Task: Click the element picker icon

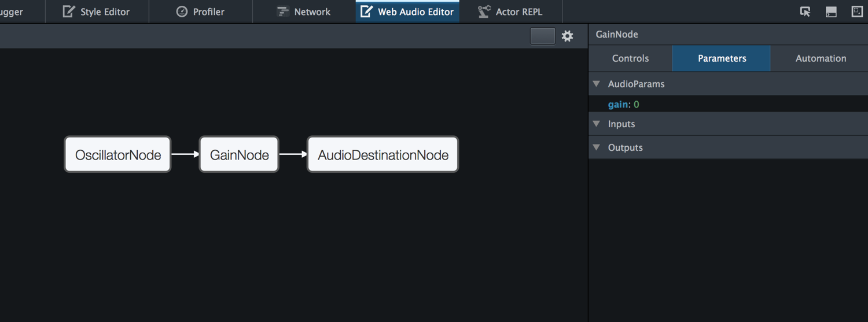Action: tap(805, 12)
